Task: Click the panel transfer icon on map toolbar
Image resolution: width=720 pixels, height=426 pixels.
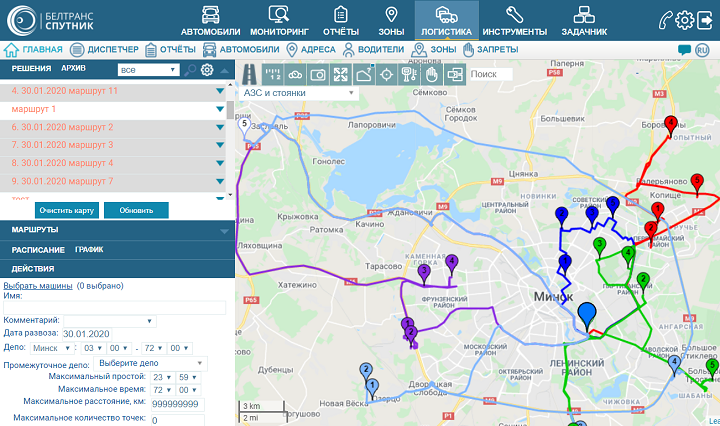Action: pyautogui.click(x=455, y=74)
